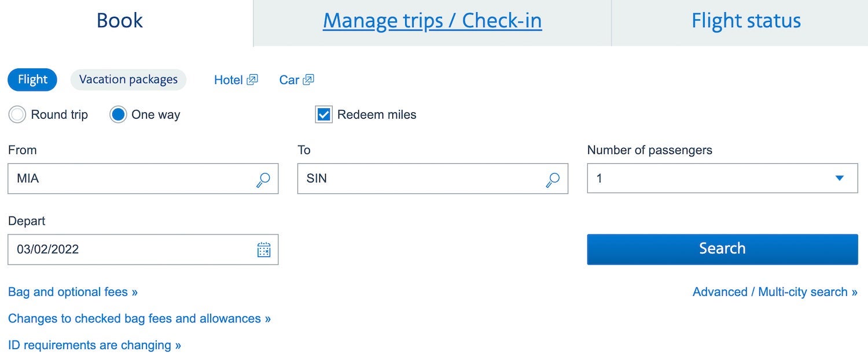Select the One way radio button
Image resolution: width=868 pixels, height=363 pixels.
pyautogui.click(x=118, y=115)
